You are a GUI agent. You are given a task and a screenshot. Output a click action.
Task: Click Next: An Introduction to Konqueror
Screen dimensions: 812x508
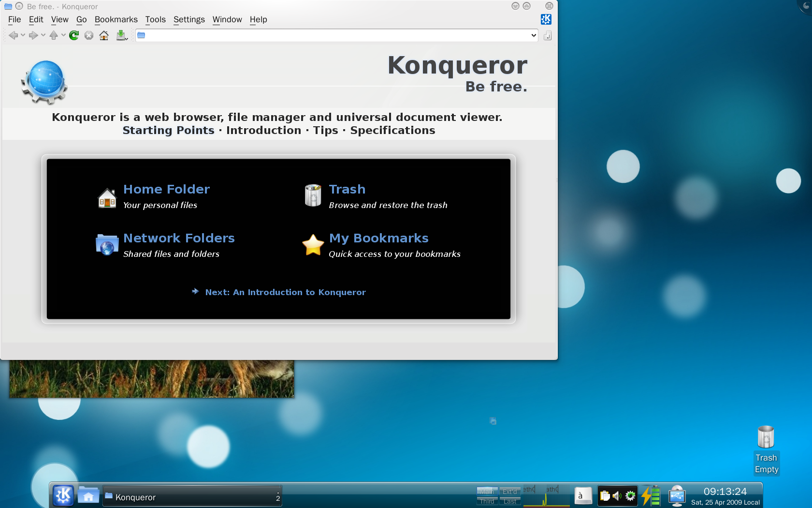point(285,292)
